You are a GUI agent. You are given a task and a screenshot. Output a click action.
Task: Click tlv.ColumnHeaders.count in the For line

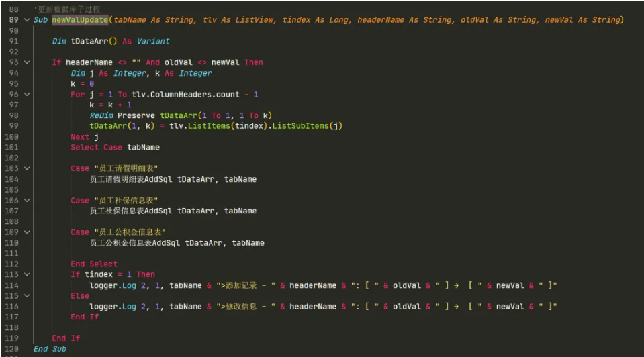coord(185,95)
